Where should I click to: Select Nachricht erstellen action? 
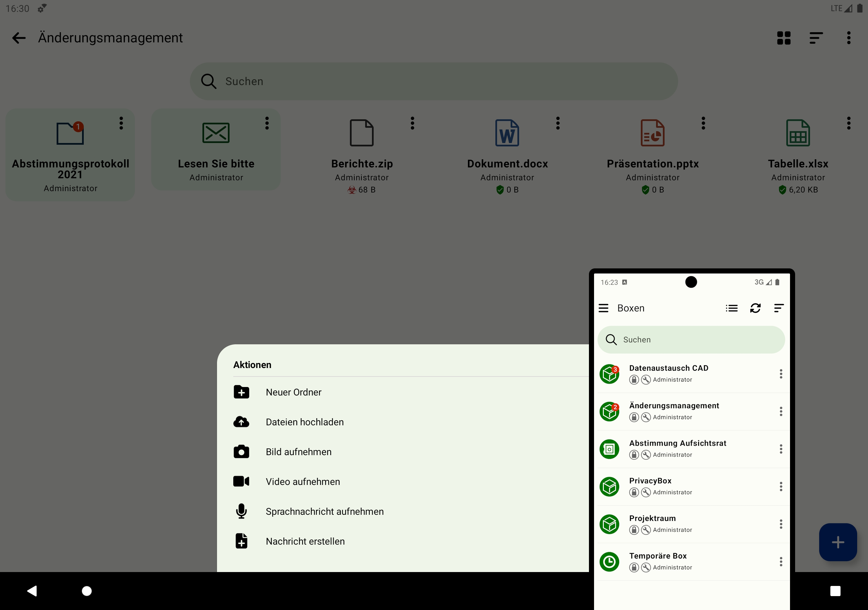403,542
